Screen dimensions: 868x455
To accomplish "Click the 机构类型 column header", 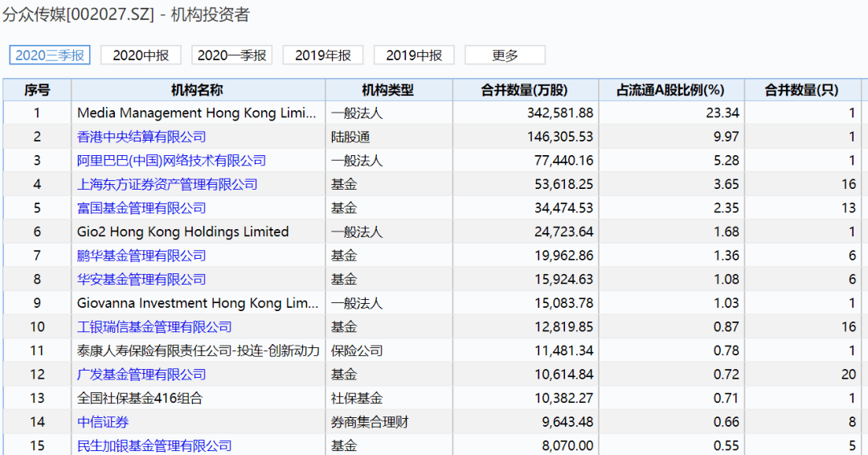I will coord(389,90).
